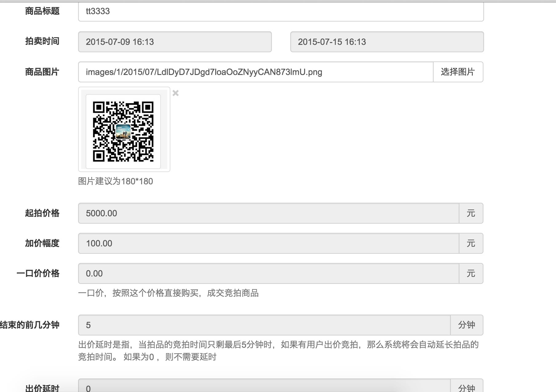This screenshot has height=392, width=556.
Task: Click the 元 suffix of 起拍价格
Action: 471,213
